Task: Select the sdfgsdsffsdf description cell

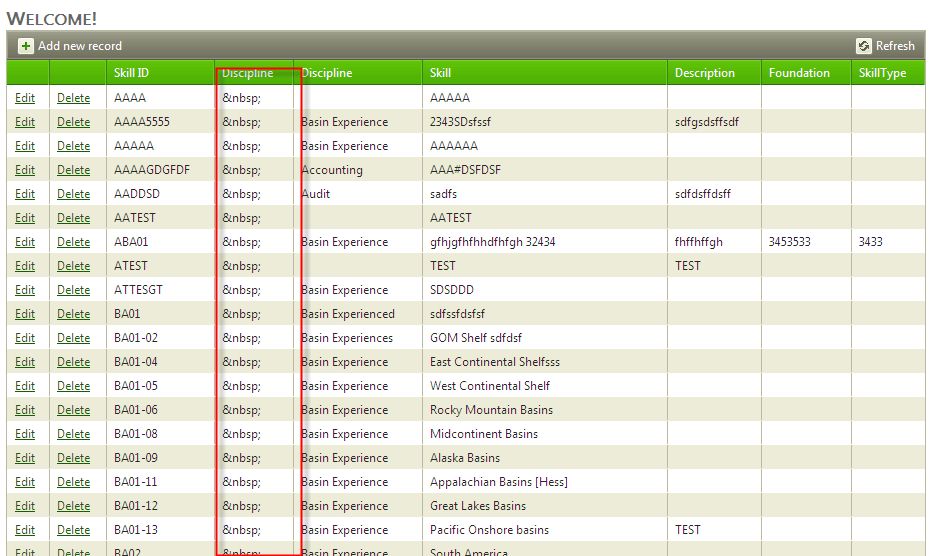Action: (707, 122)
